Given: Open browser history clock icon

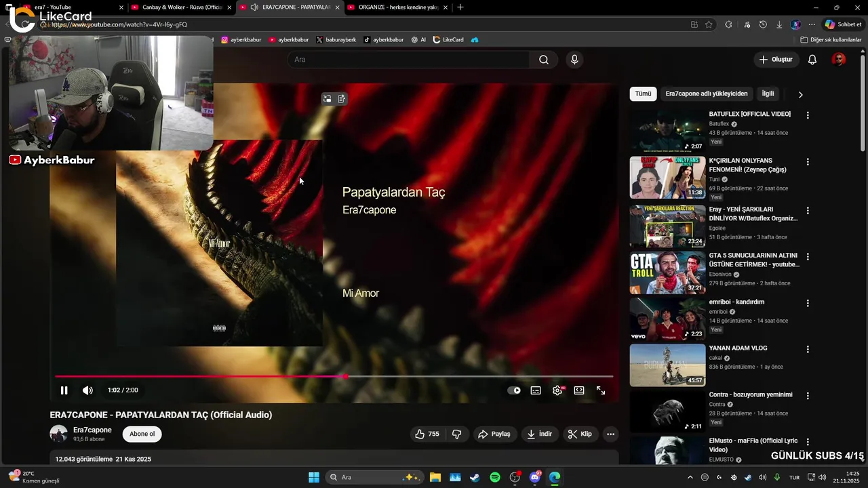Looking at the screenshot, I should 763,24.
